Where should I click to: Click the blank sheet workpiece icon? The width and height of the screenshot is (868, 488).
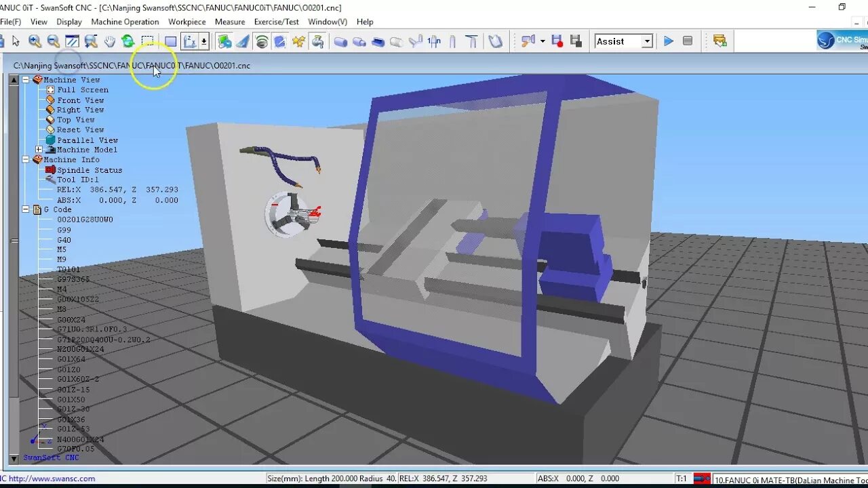click(x=496, y=41)
